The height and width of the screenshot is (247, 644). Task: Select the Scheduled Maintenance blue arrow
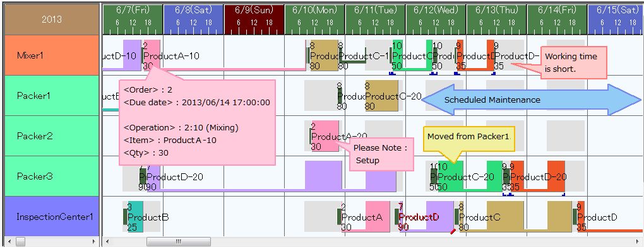530,100
